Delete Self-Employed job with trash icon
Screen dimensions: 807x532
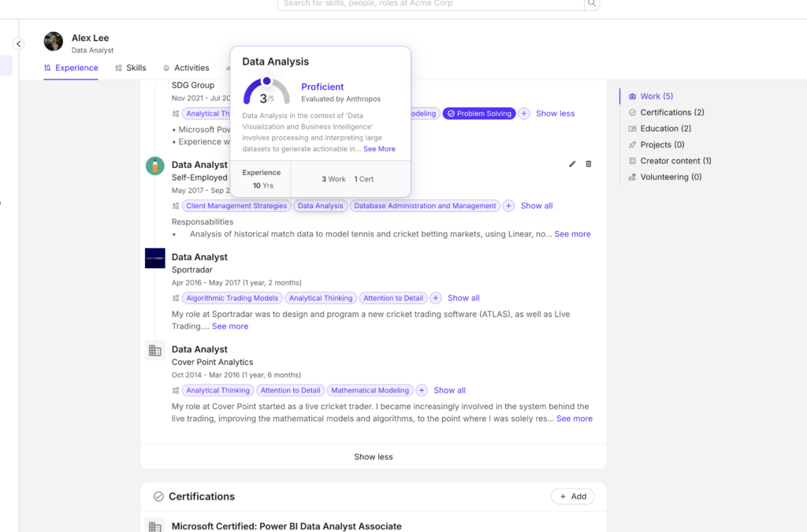click(589, 164)
